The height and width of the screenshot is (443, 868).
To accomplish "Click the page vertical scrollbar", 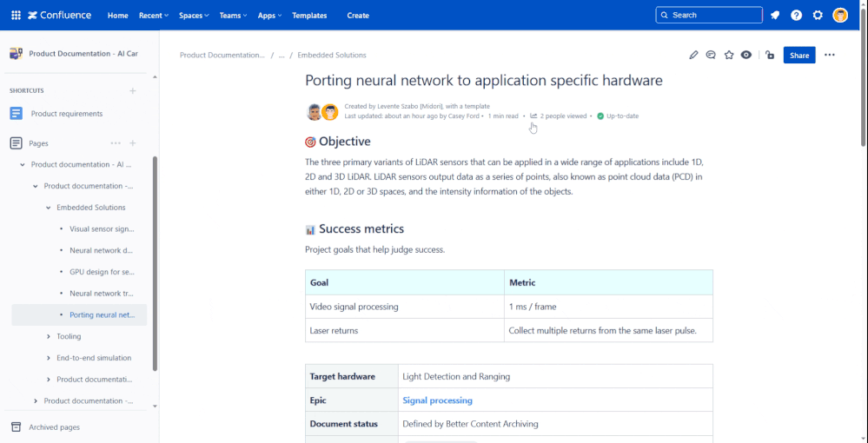I will pyautogui.click(x=864, y=77).
